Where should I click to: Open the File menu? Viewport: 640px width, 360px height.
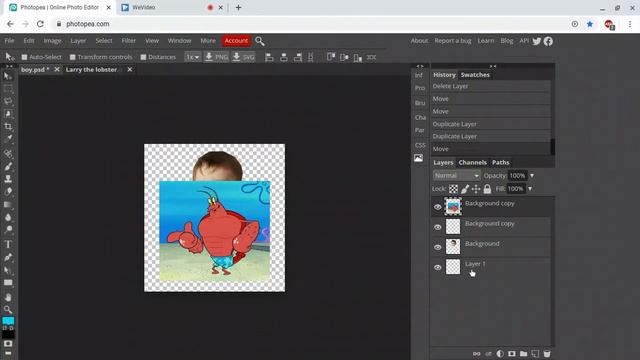(9, 41)
